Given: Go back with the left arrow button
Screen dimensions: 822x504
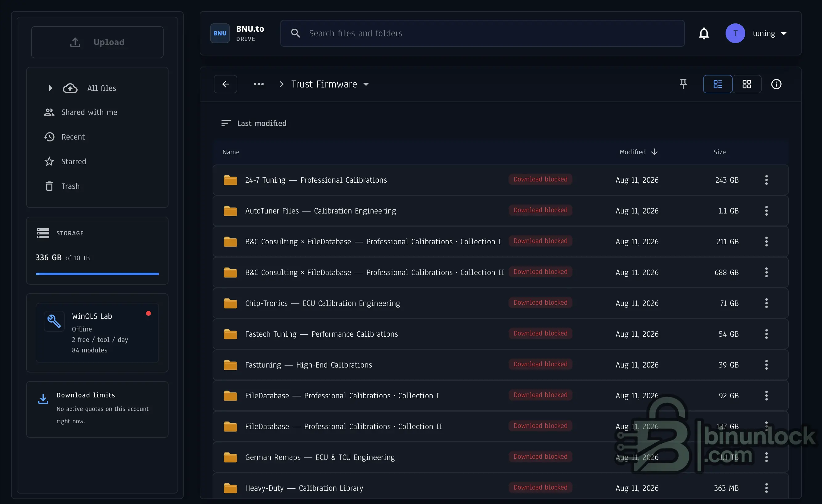Looking at the screenshot, I should pos(226,84).
